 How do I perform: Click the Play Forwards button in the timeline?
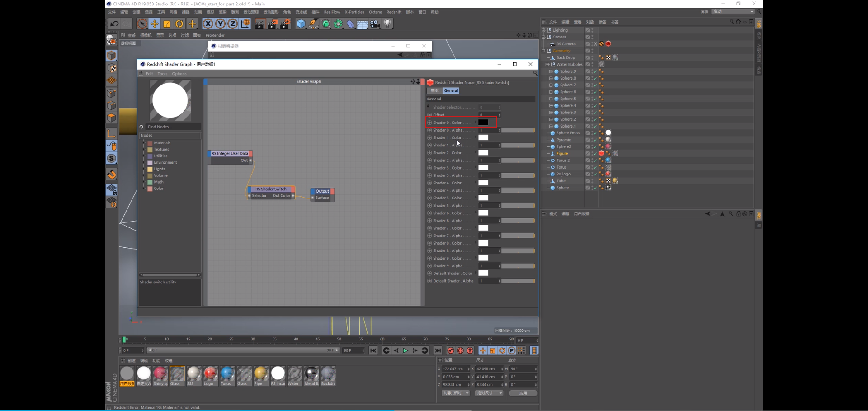(406, 350)
